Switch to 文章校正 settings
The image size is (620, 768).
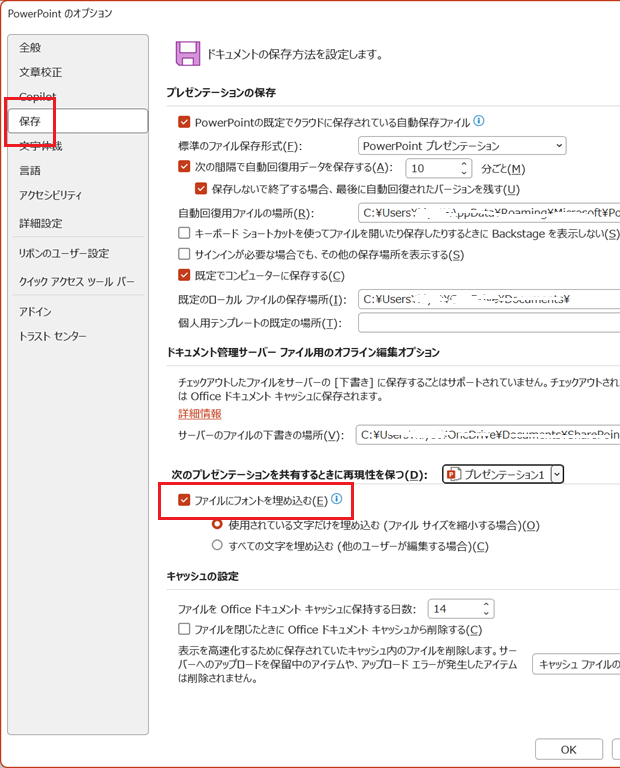pyautogui.click(x=40, y=72)
